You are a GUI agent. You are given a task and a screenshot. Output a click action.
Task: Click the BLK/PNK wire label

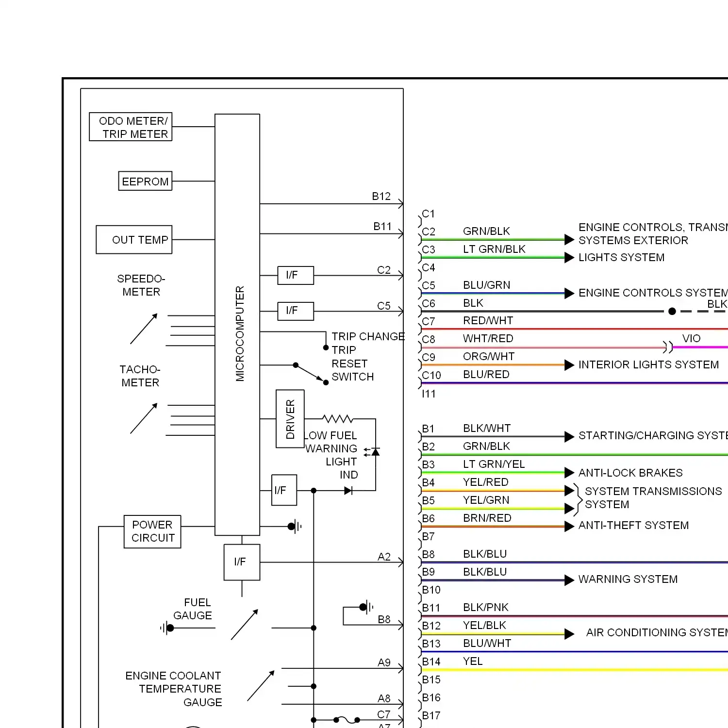485,607
